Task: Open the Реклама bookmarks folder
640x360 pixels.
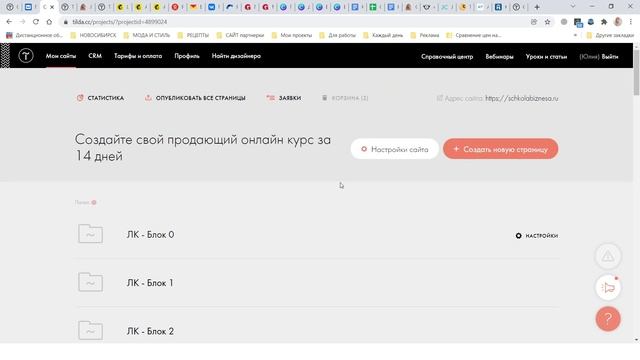Action: (x=425, y=35)
